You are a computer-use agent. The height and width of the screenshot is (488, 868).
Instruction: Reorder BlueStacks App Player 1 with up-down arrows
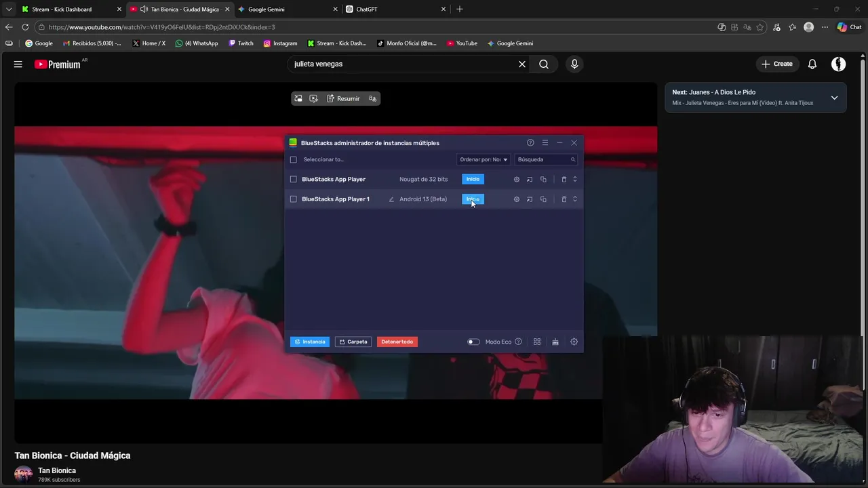coord(575,199)
